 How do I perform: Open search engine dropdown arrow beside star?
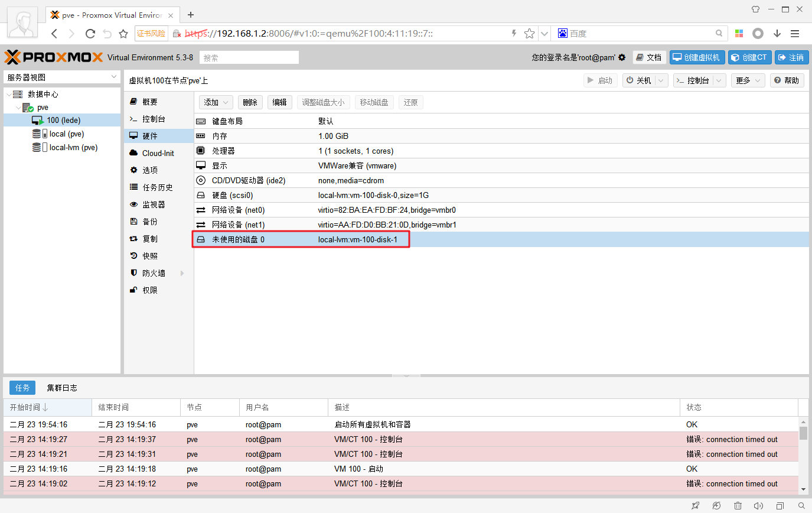(544, 34)
